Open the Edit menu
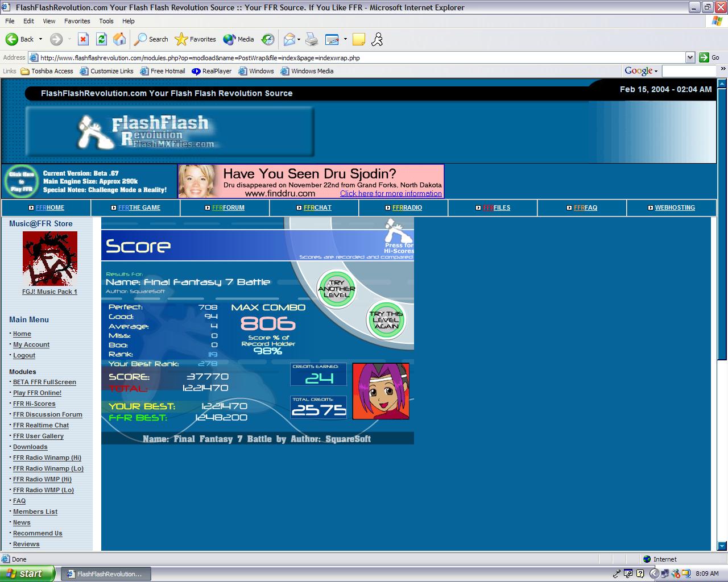Image resolution: width=728 pixels, height=582 pixels. (x=28, y=21)
